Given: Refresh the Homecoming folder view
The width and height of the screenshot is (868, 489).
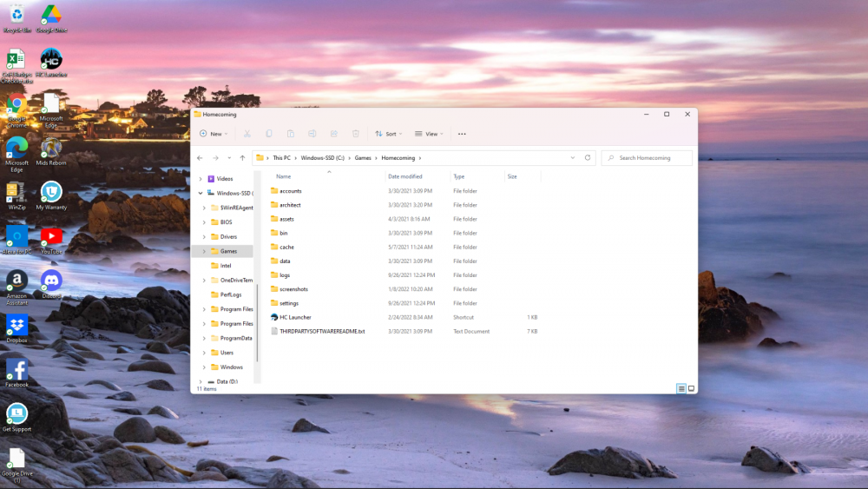Looking at the screenshot, I should pyautogui.click(x=588, y=158).
